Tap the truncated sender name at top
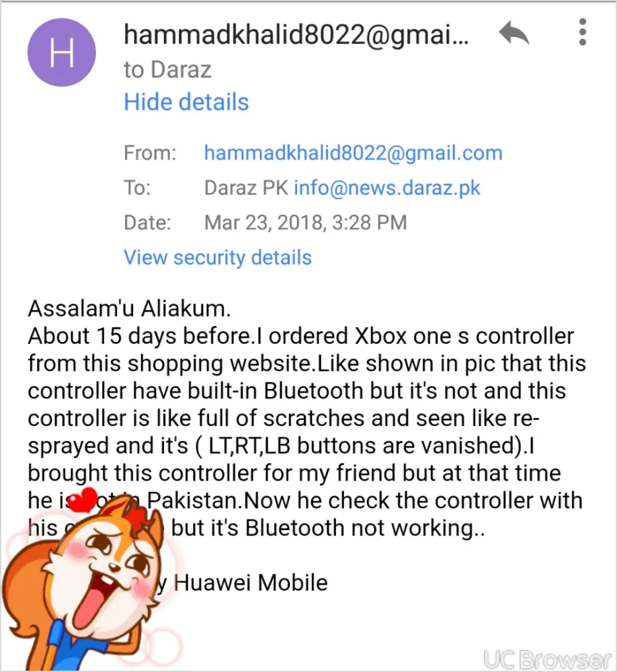 [x=296, y=34]
